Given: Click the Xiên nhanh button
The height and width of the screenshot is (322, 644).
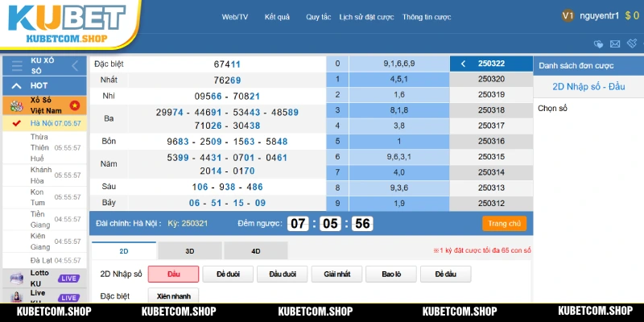Looking at the screenshot, I should coord(173,295).
